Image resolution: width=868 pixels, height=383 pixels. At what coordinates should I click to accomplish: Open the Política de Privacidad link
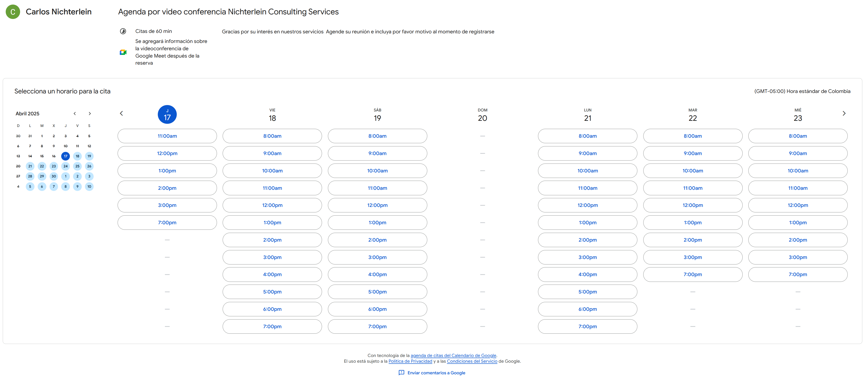click(x=410, y=362)
